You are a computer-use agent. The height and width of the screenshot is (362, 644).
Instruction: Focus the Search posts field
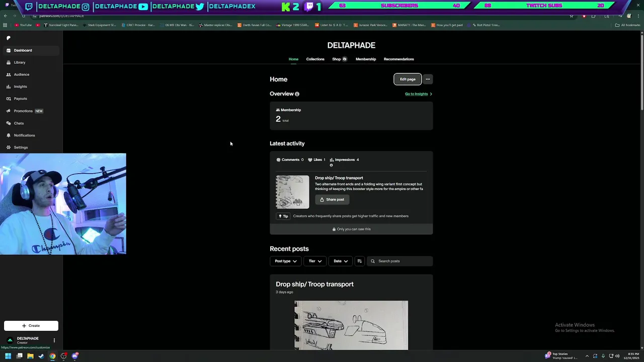pyautogui.click(x=399, y=261)
